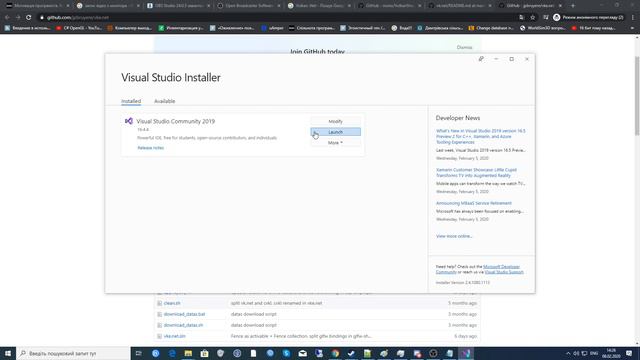Open the Release notes link
This screenshot has height=360, width=640.
(151, 148)
